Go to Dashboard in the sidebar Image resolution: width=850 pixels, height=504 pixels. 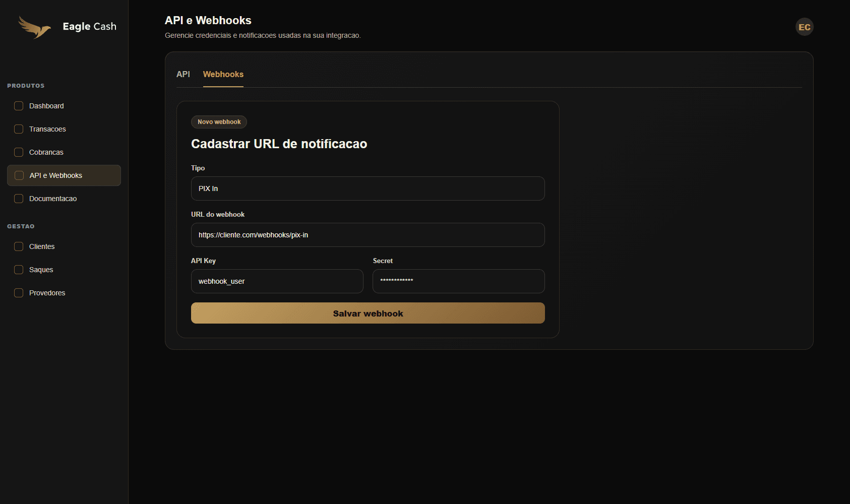click(64, 106)
